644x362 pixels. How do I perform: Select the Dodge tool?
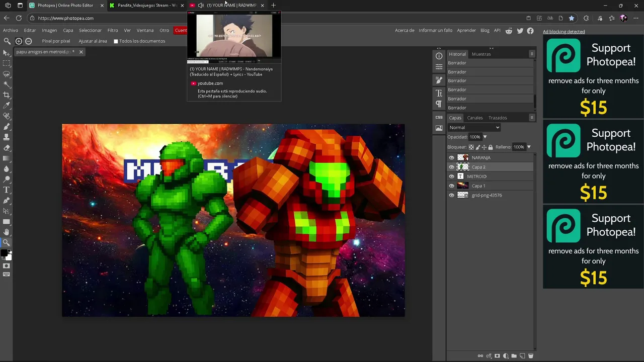(7, 179)
